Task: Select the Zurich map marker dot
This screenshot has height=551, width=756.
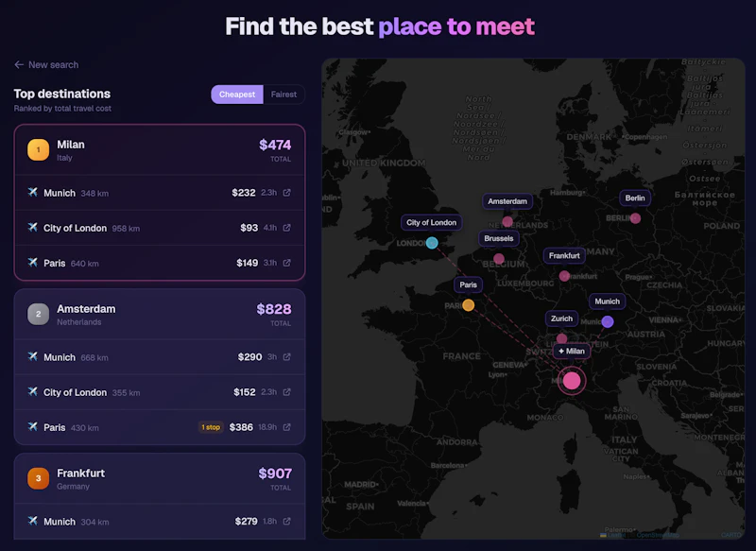Action: [x=561, y=338]
